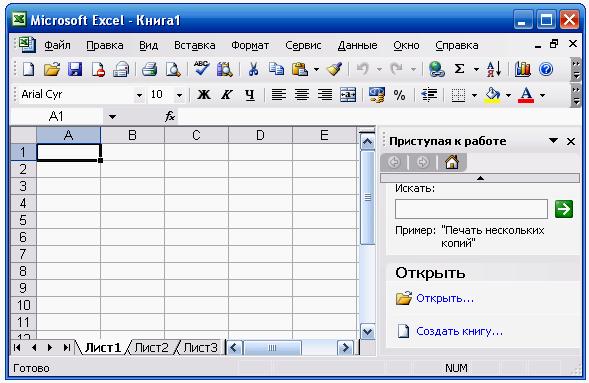Viewport: 589px width, 383px height.
Task: Switch to the Лист3 sheet tab
Action: click(x=201, y=348)
